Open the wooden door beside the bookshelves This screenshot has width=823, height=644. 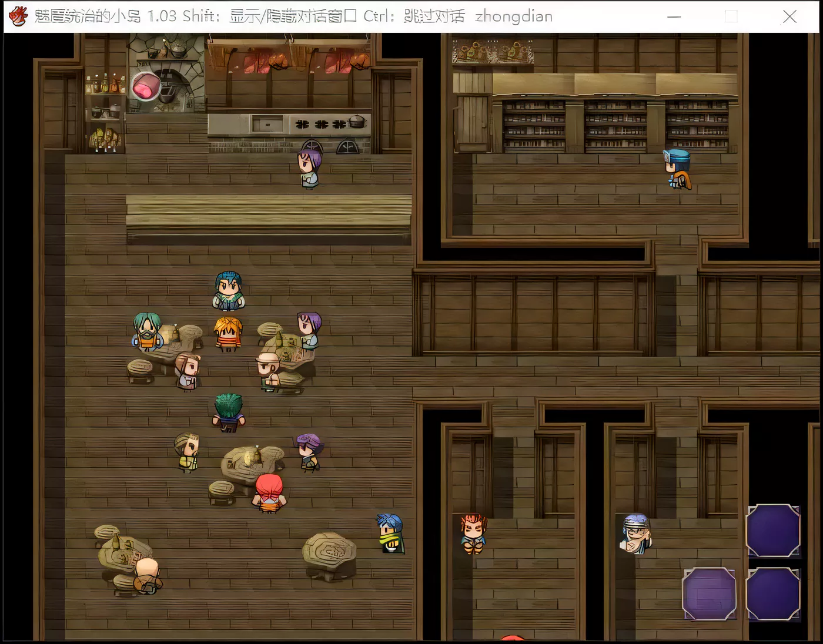coord(473,122)
